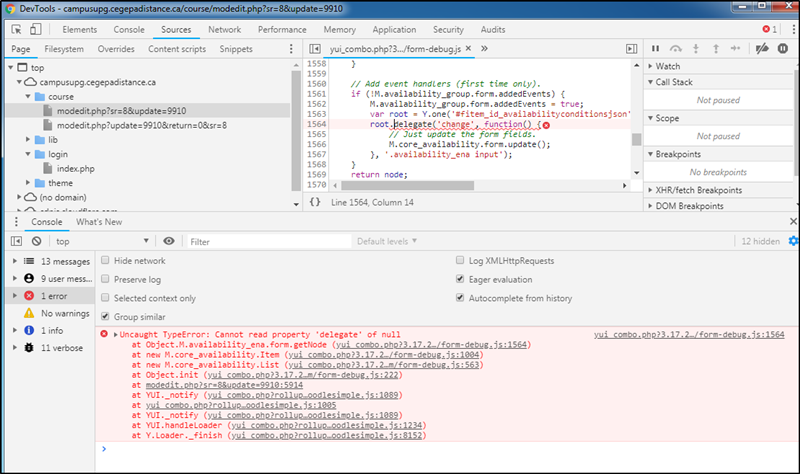Image resolution: width=800 pixels, height=474 pixels.
Task: Open the form-debug.js:1564 source link
Action: coord(688,335)
